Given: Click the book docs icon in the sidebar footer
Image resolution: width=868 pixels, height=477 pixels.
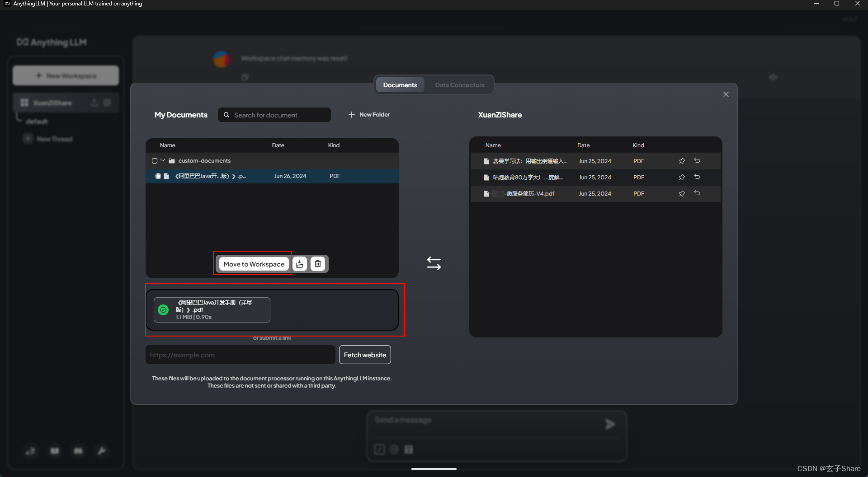Looking at the screenshot, I should [x=55, y=451].
